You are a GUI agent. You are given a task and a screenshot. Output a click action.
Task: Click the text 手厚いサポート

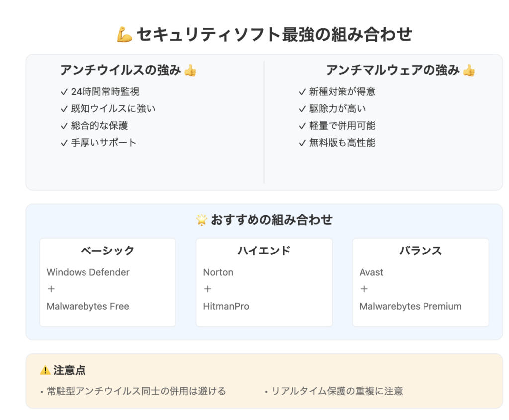[103, 143]
